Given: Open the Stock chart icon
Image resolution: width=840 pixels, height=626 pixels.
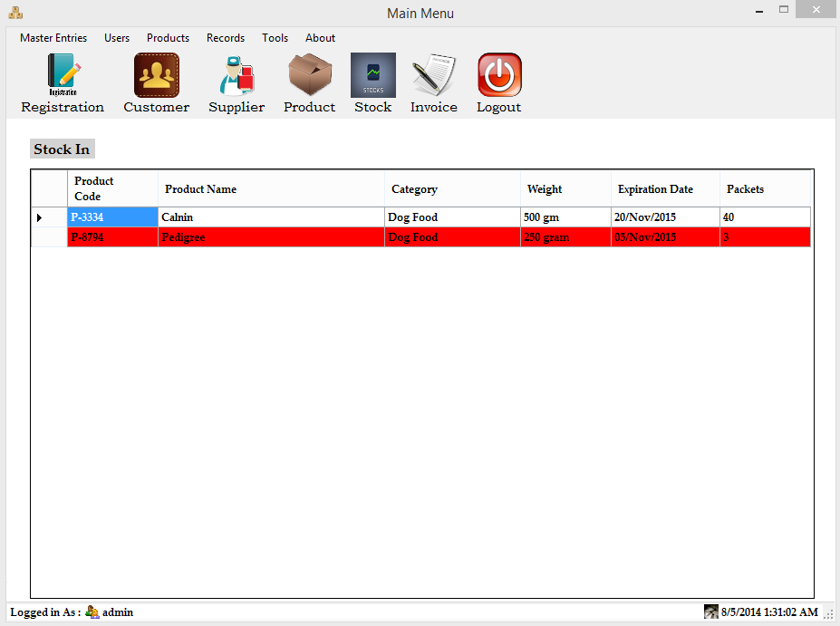Looking at the screenshot, I should point(373,75).
